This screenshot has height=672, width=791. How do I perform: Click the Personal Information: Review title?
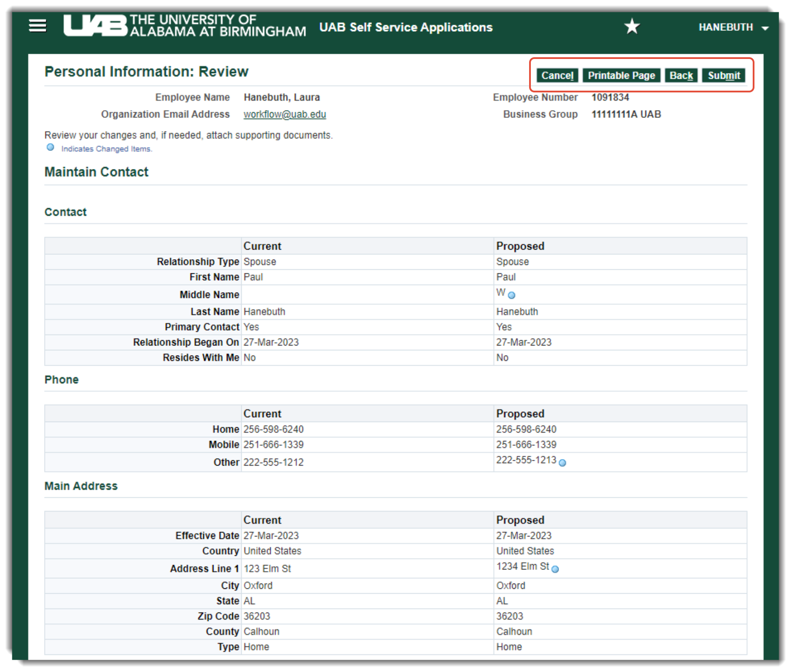click(x=146, y=72)
